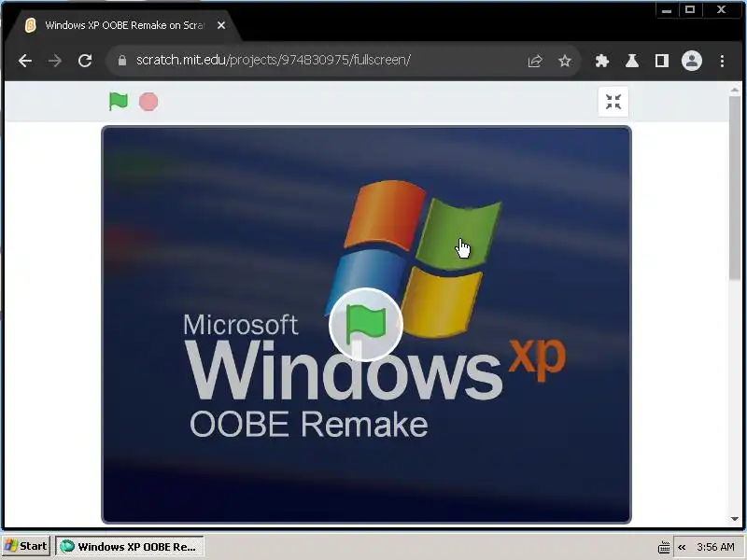Click the 'Microsoft' text on stage
747x560 pixels.
point(241,325)
